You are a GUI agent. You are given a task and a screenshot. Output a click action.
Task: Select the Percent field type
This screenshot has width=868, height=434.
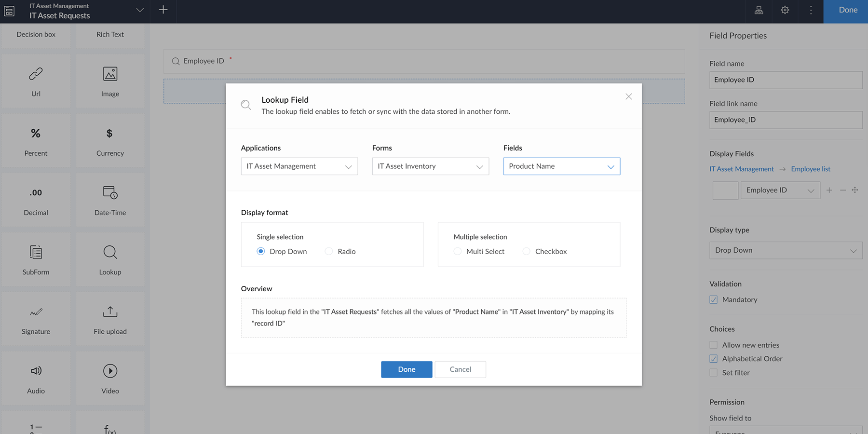pyautogui.click(x=36, y=140)
